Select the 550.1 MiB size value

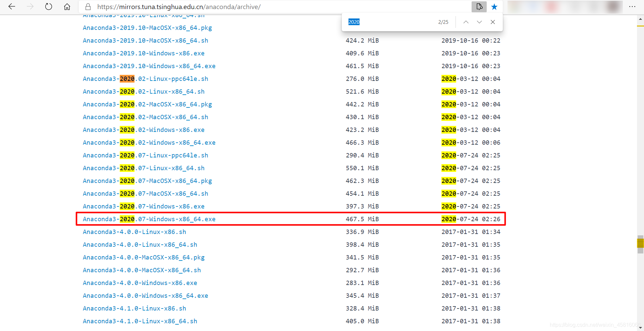(x=362, y=168)
